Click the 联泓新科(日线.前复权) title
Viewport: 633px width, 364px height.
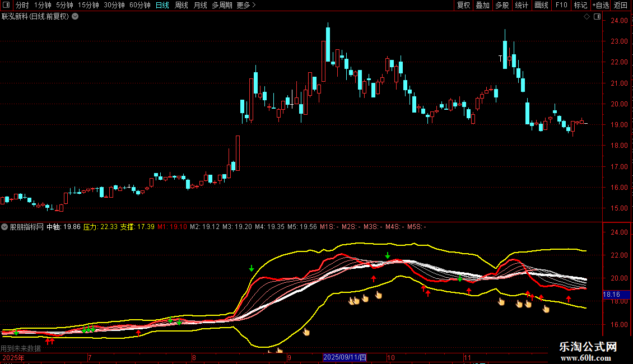click(x=35, y=17)
